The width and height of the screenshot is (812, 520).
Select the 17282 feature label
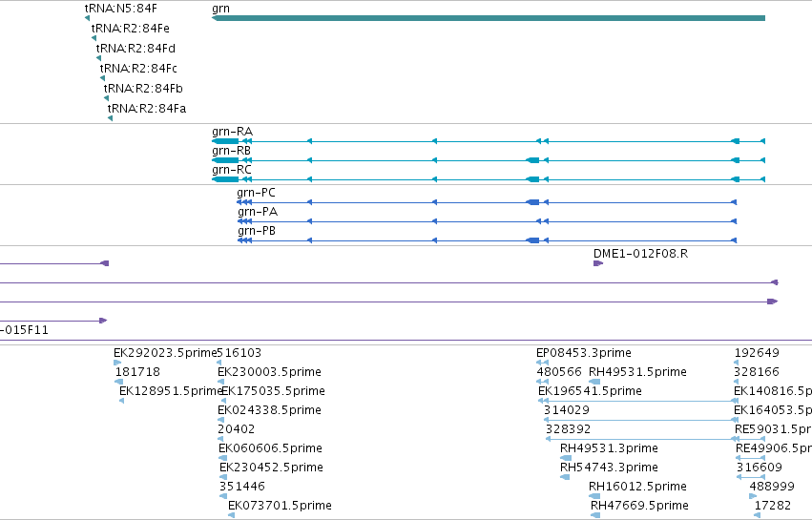[x=773, y=506]
